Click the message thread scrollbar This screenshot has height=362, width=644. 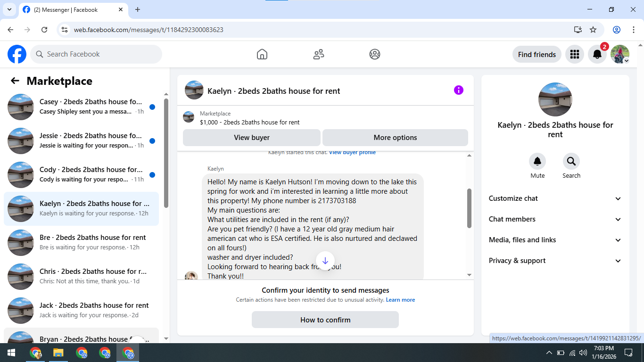pyautogui.click(x=469, y=208)
